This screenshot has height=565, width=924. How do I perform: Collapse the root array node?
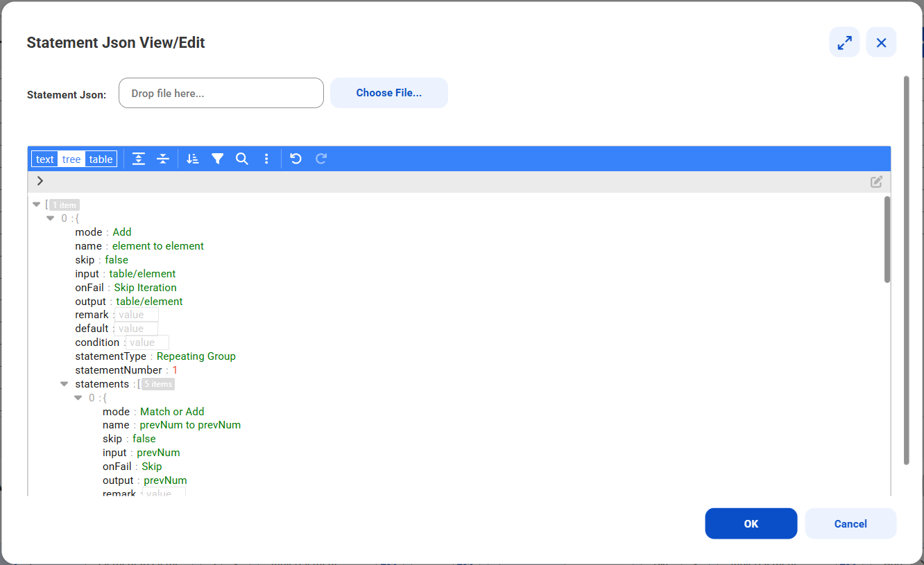37,205
